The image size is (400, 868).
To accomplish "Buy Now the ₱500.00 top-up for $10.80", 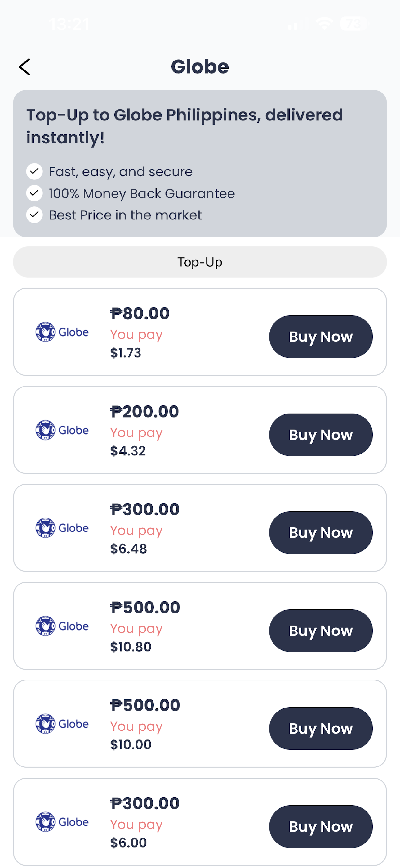I will (321, 631).
